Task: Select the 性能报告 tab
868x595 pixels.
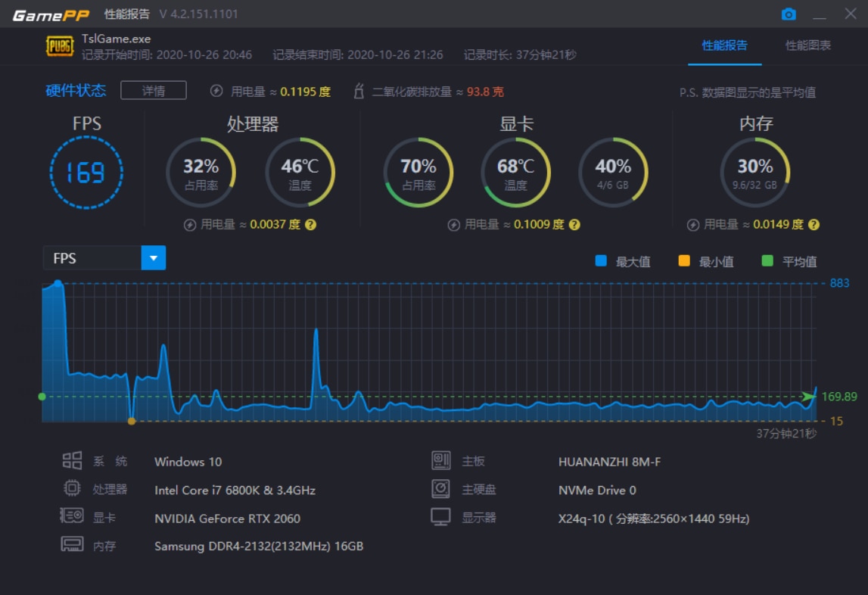Action: (x=725, y=45)
